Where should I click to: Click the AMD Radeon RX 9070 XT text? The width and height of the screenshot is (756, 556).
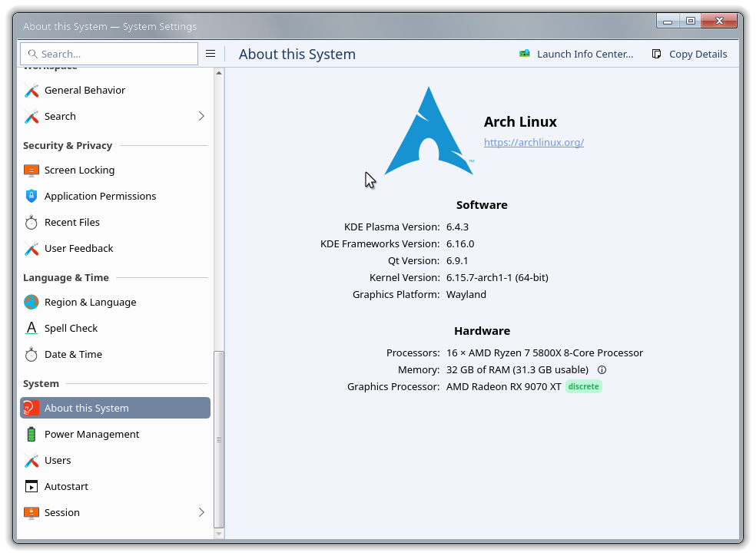point(504,386)
